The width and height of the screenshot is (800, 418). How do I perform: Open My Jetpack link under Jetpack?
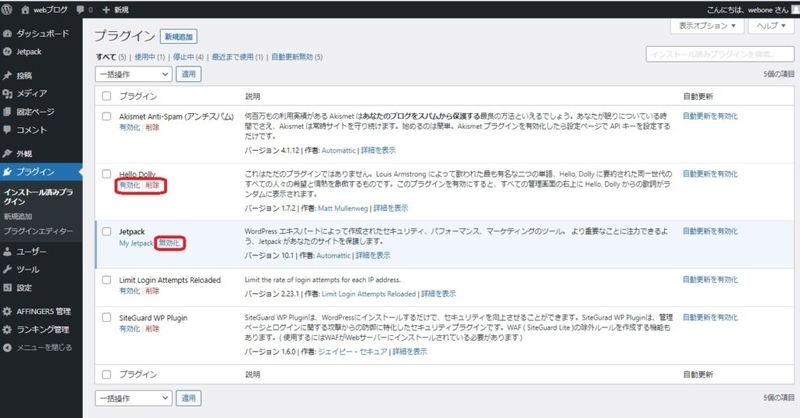136,243
